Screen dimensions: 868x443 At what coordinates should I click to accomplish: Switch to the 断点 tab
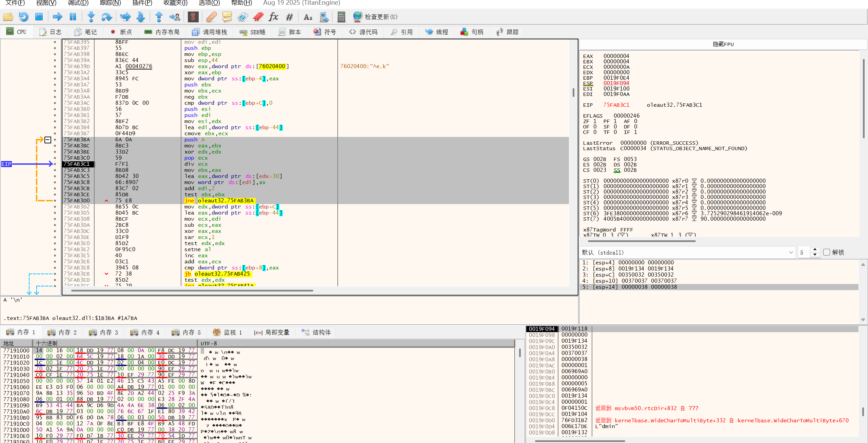point(121,32)
